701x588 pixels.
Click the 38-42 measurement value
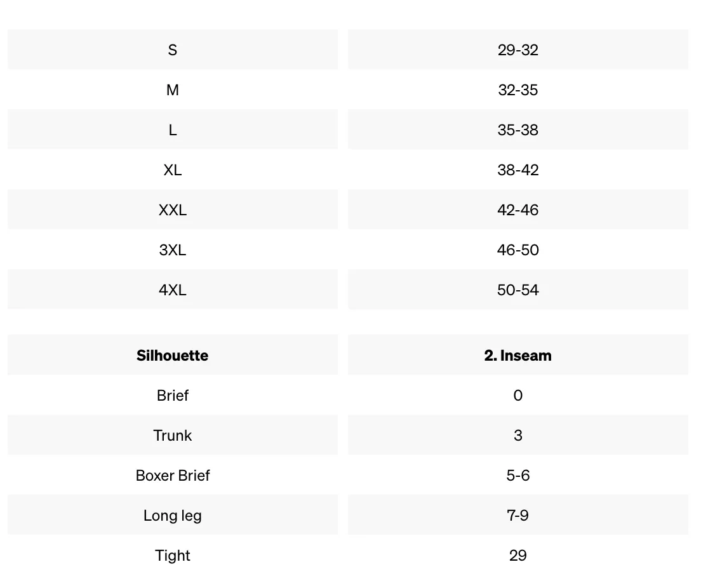click(x=517, y=170)
